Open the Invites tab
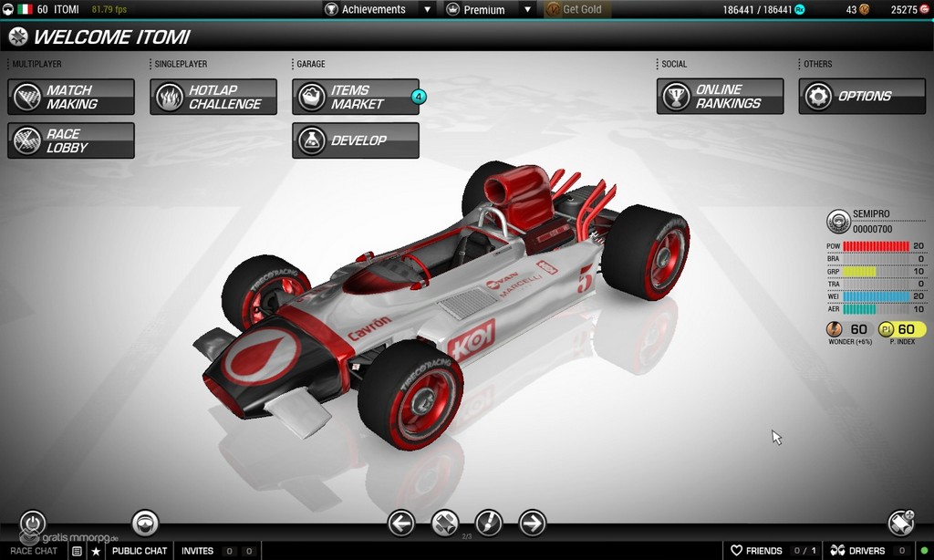 (x=197, y=551)
